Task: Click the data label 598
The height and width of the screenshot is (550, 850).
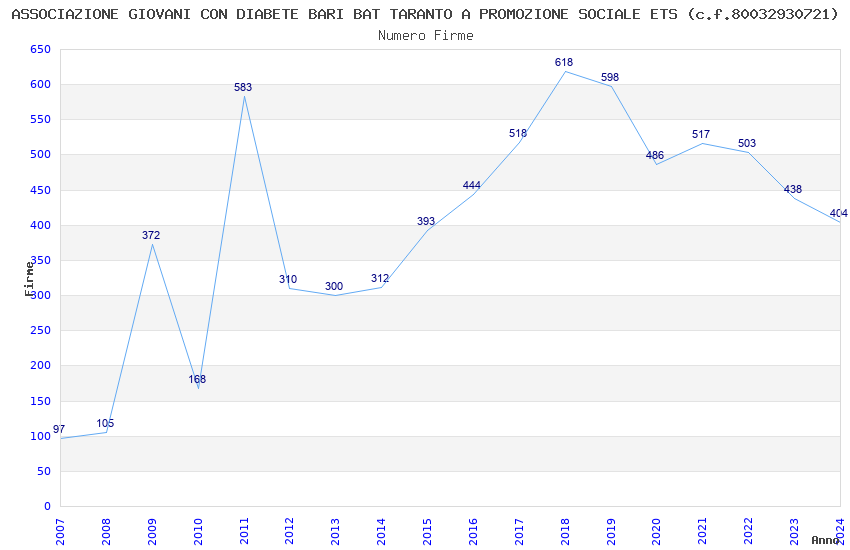Action: pyautogui.click(x=610, y=77)
